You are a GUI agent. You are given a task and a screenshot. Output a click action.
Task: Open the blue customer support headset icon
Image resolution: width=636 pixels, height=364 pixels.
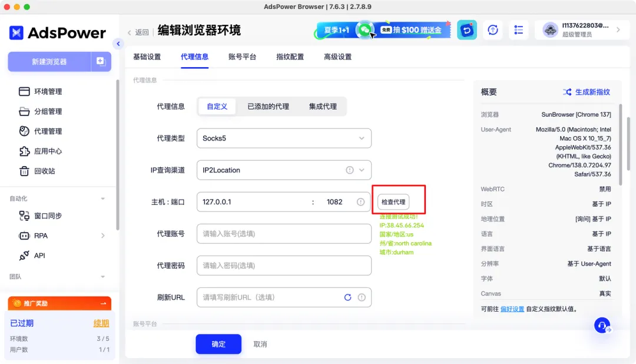pyautogui.click(x=602, y=325)
